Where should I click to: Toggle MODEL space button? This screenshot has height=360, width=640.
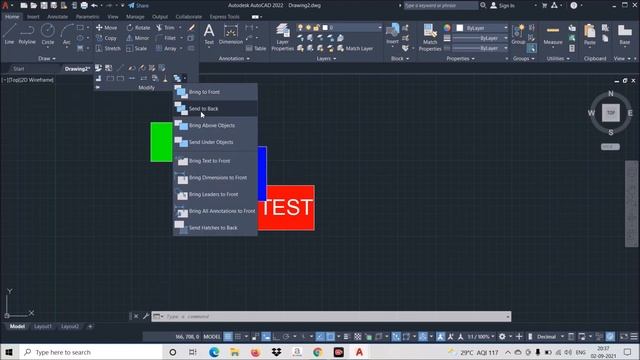pos(212,337)
